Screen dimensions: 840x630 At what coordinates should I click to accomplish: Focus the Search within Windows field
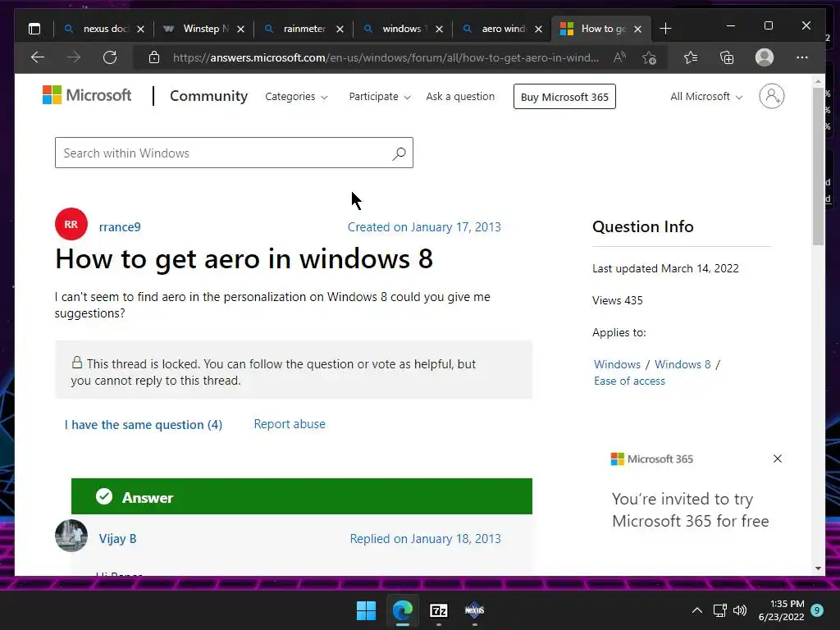[234, 153]
